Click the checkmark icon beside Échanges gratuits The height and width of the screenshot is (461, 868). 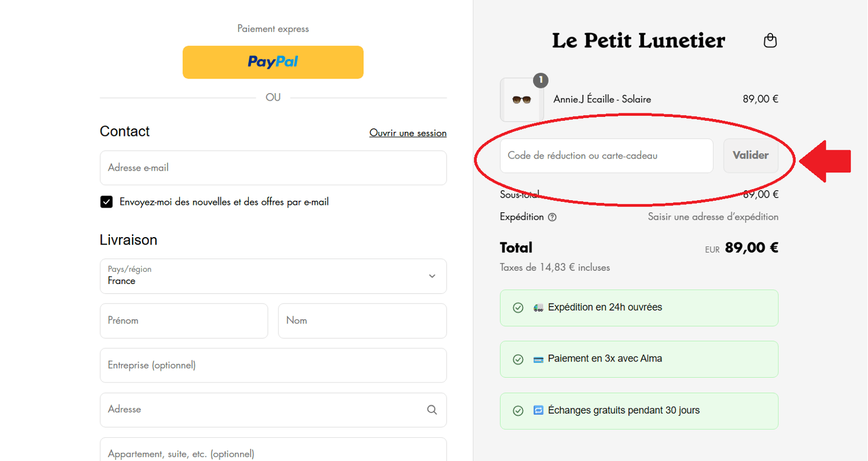[x=518, y=411]
